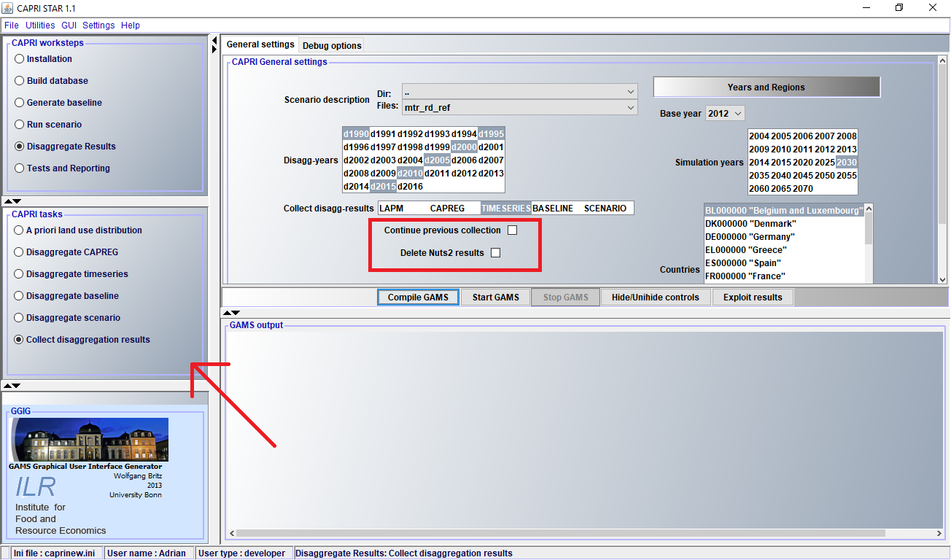The width and height of the screenshot is (951, 560).
Task: Tick the Delete Nuts2 results checkbox
Action: coord(495,253)
